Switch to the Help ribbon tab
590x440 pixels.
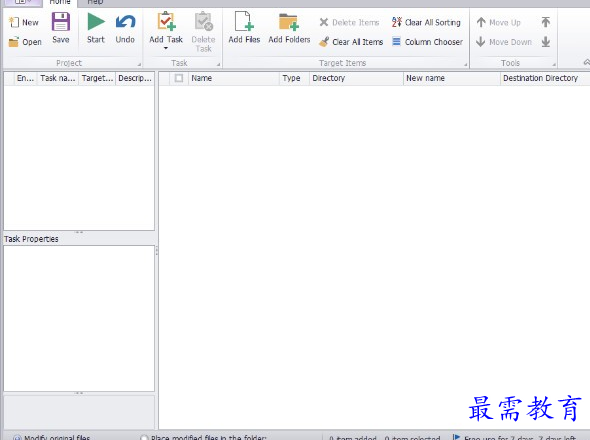pos(95,2)
